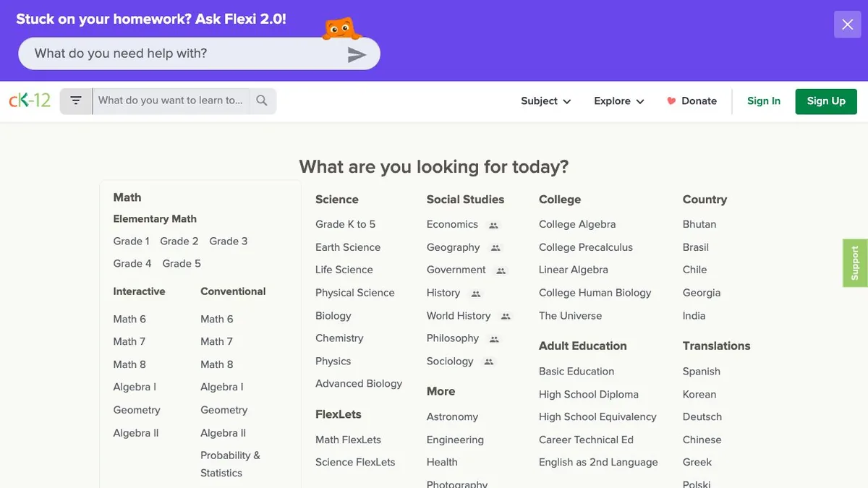Viewport: 868px width, 488px height.
Task: Click the group icon next to World History
Action: (506, 317)
